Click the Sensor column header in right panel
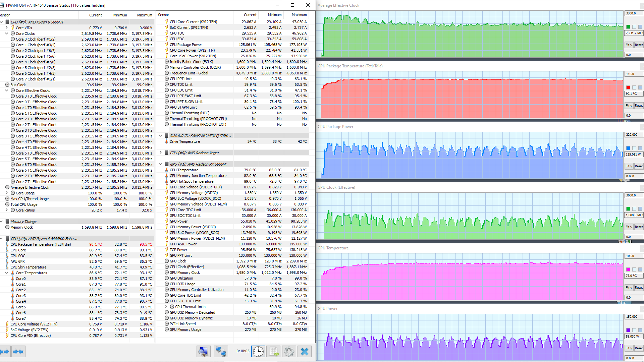Viewport: 644px width, 362px height. click(164, 15)
